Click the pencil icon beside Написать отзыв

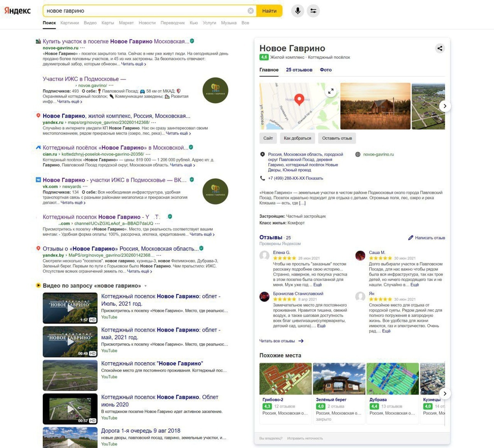pyautogui.click(x=410, y=238)
